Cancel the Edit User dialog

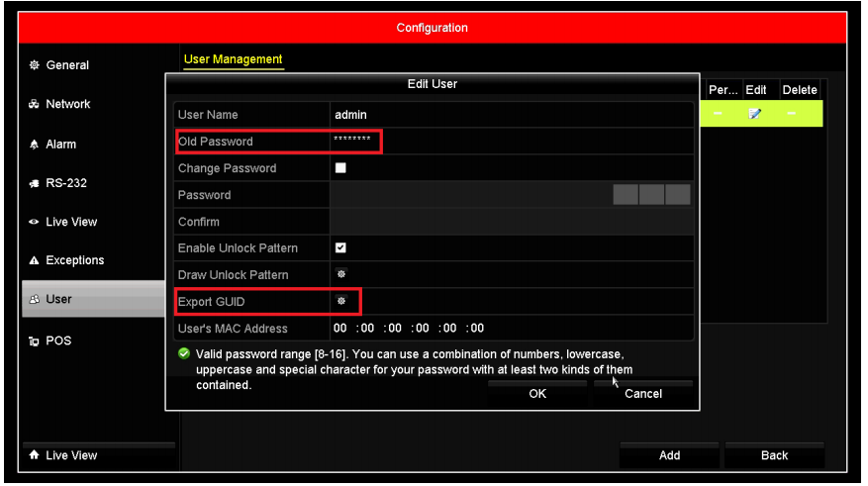[x=642, y=394]
